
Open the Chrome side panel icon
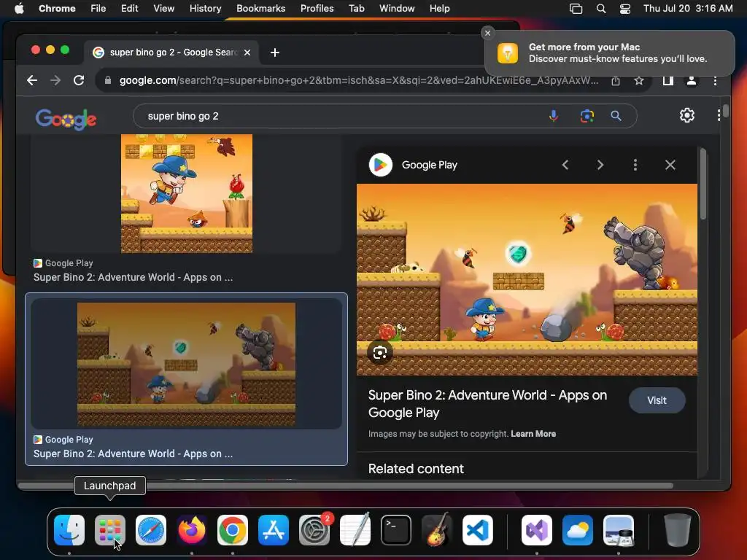click(x=668, y=81)
